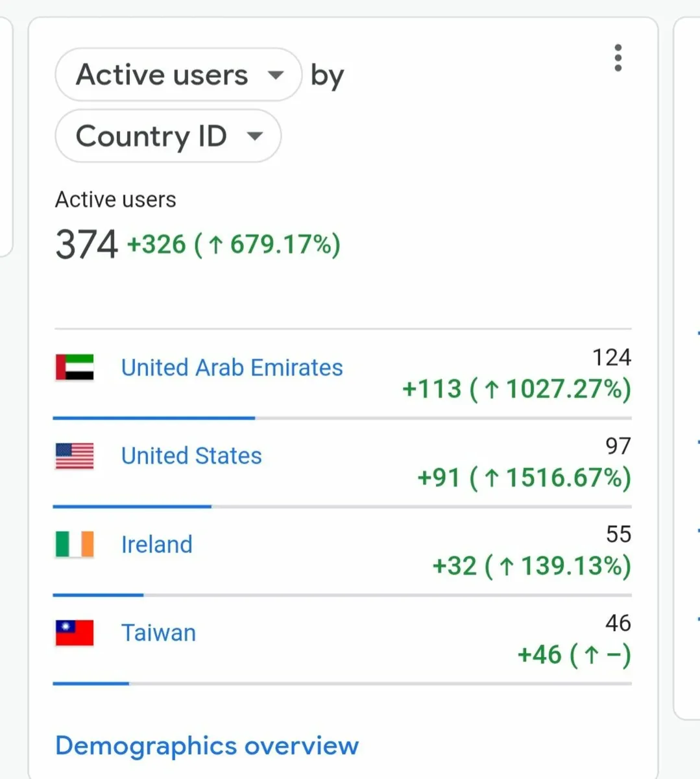Click the Taiwan flag icon
This screenshot has width=700, height=779.
[75, 633]
